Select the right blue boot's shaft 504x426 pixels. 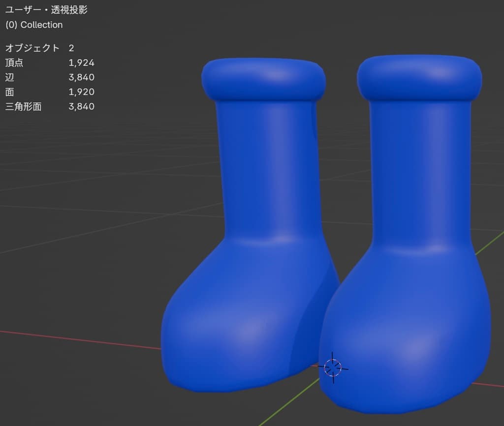click(421, 167)
